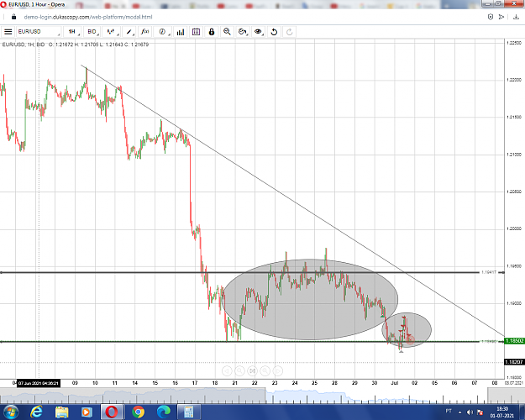Click the left handle of navigator range
The width and height of the screenshot is (525, 420).
tap(266, 396)
